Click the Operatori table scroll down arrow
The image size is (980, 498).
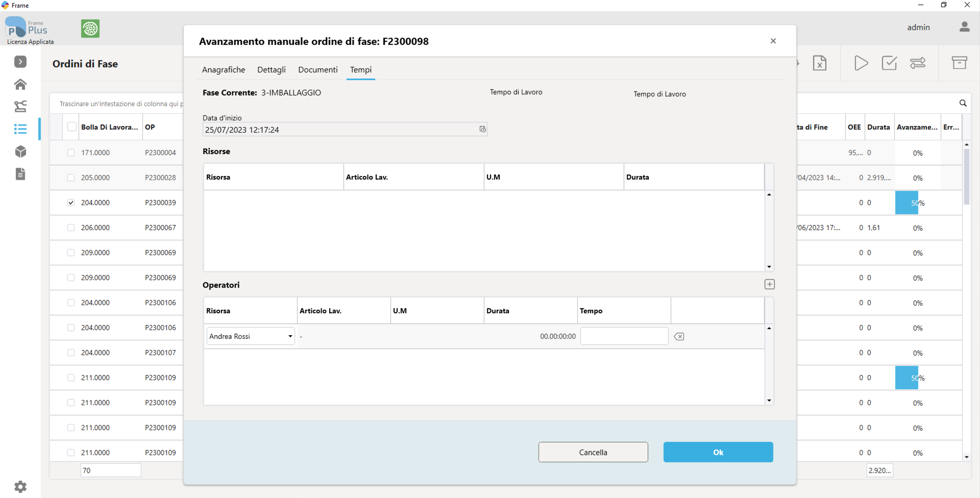coord(769,400)
